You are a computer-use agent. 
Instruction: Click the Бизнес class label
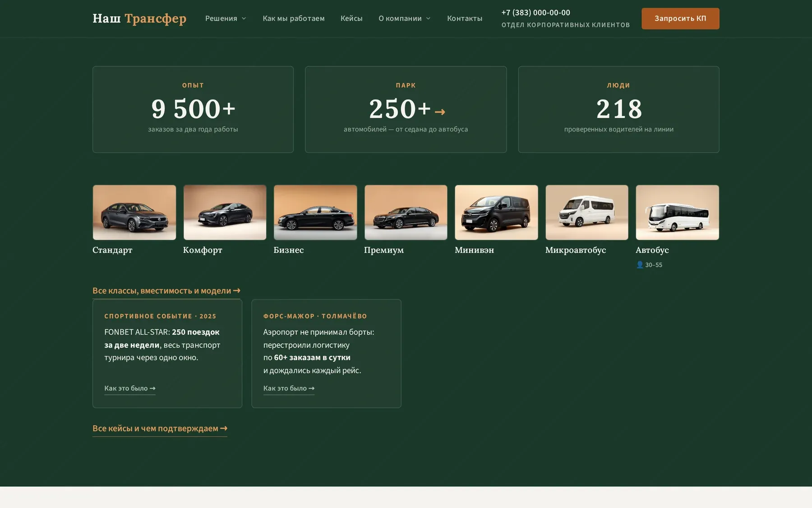point(289,250)
